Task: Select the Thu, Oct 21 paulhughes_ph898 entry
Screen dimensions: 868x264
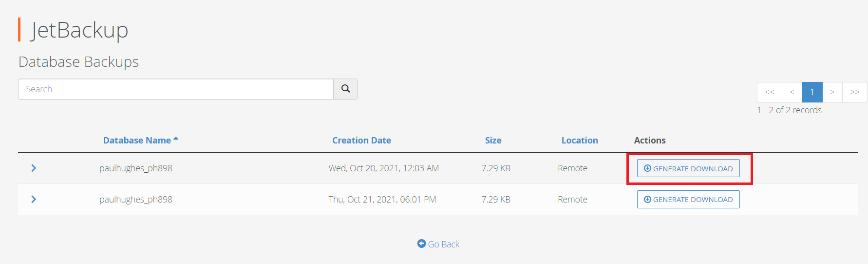Action: 136,200
